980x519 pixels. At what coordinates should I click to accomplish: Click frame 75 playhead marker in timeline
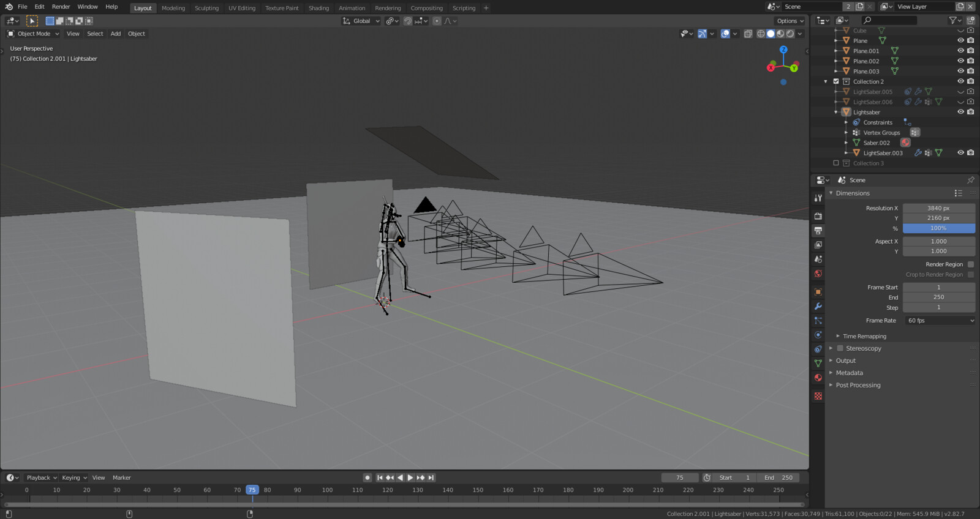(252, 490)
